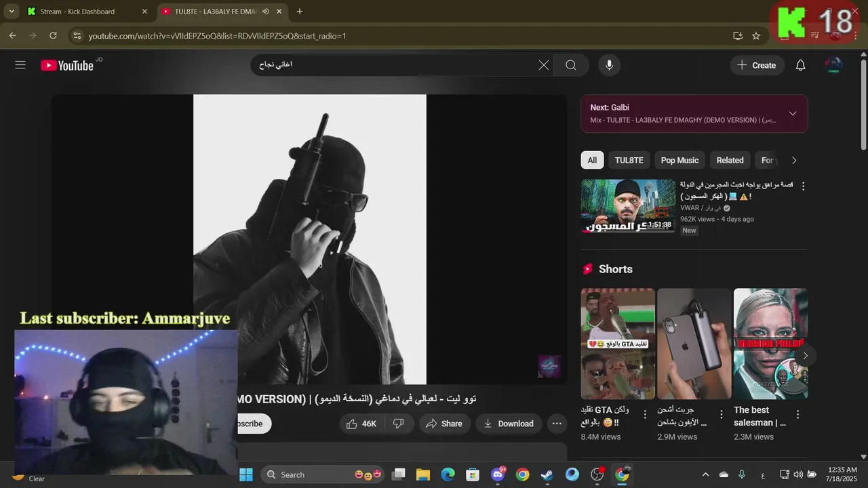Open the tab search dropdown
Screen dimensions: 868x488
click(12, 12)
